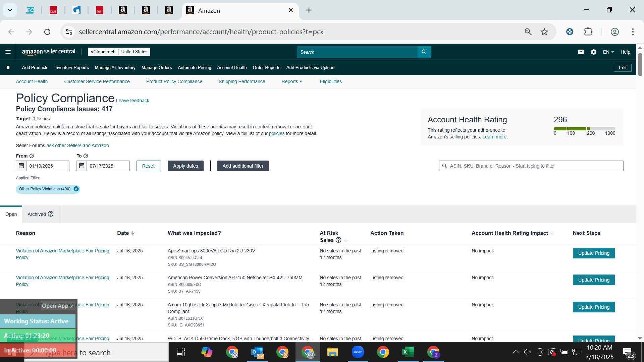Click the To help question mark icon
Image resolution: width=644 pixels, height=362 pixels.
coord(86,156)
